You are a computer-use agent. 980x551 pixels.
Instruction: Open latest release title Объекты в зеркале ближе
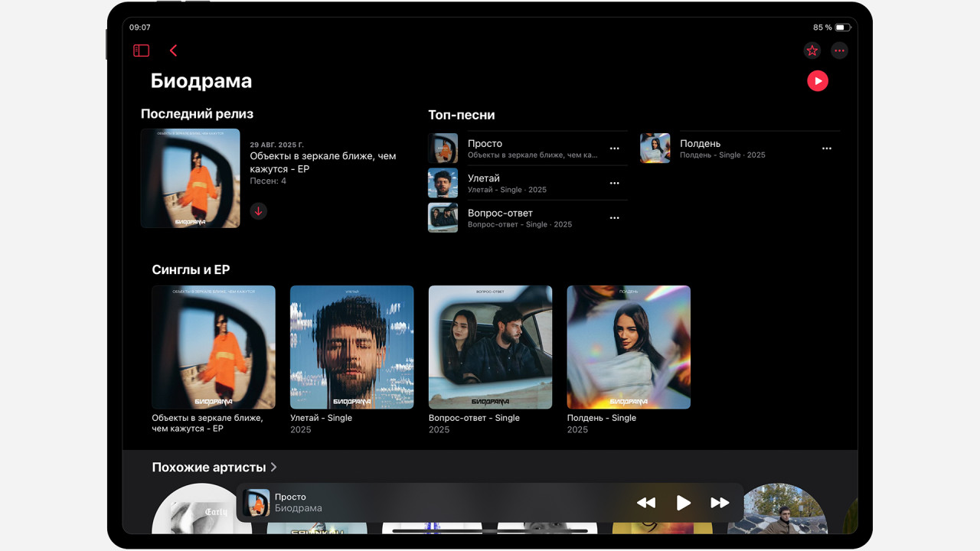pos(322,162)
